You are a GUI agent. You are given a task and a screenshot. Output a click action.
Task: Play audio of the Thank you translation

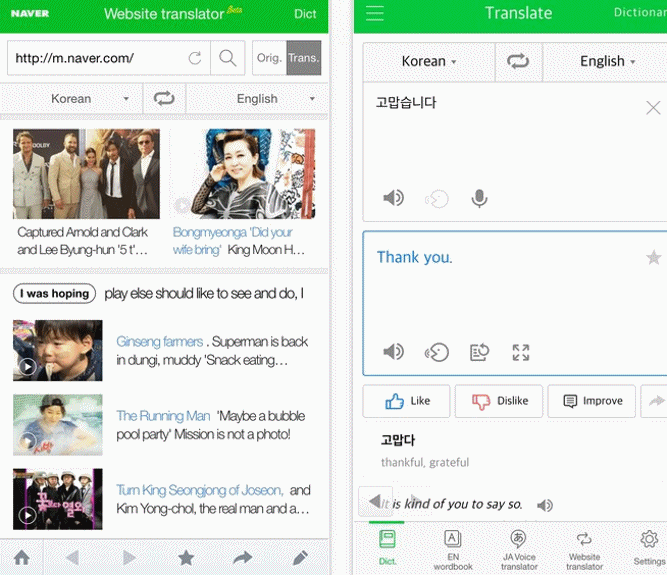[393, 352]
